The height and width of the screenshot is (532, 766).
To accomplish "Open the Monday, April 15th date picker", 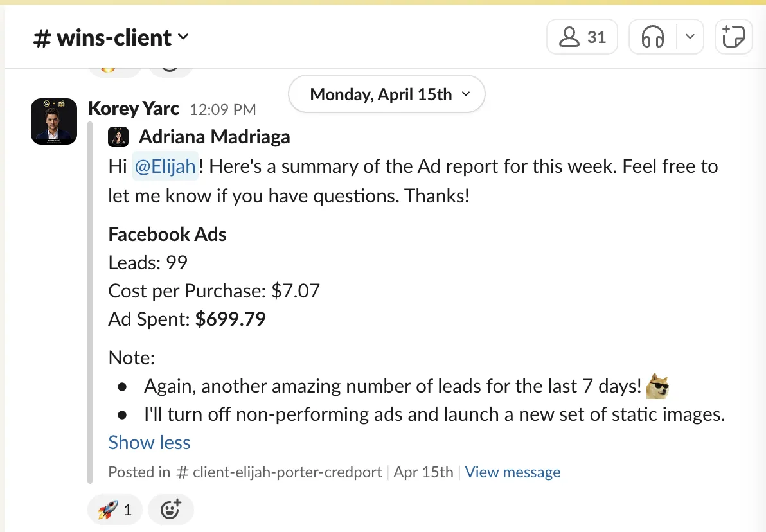I will click(x=386, y=94).
